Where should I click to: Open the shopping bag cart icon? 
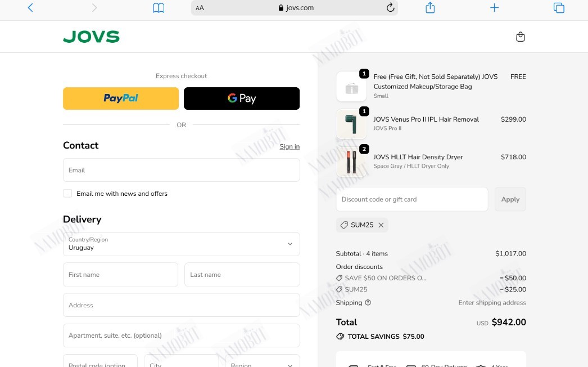click(521, 37)
